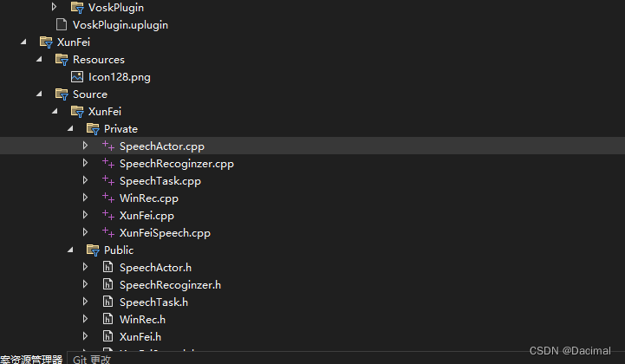Select the SpeechTask.h file

(x=153, y=302)
